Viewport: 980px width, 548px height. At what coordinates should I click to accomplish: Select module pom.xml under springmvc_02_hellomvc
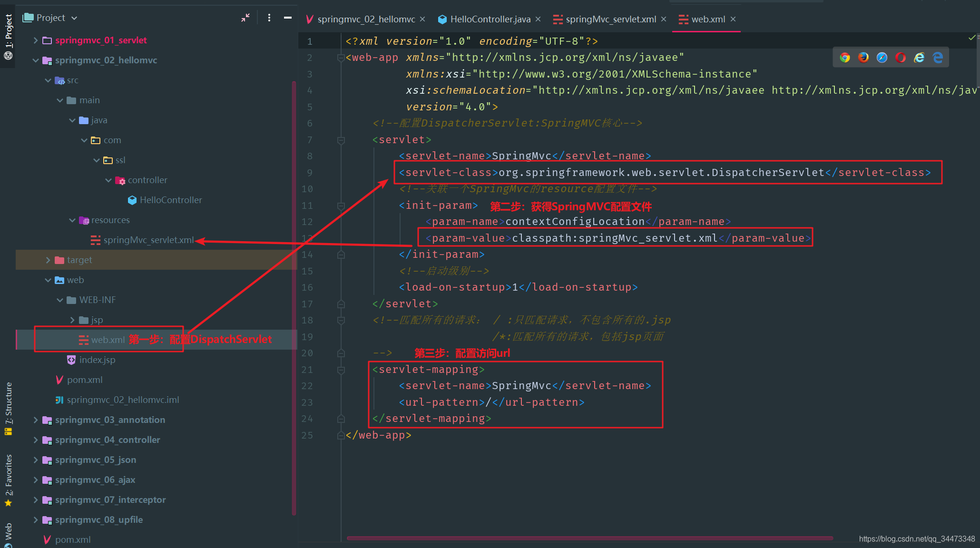point(78,380)
